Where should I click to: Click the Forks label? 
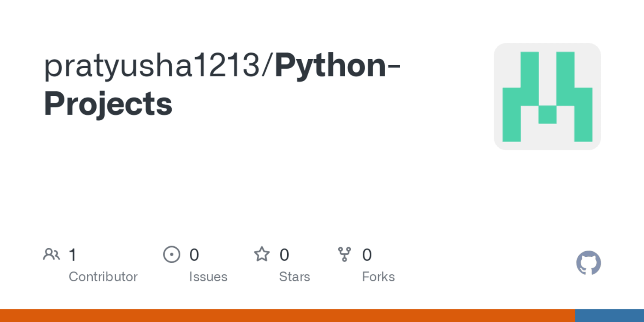point(378,276)
